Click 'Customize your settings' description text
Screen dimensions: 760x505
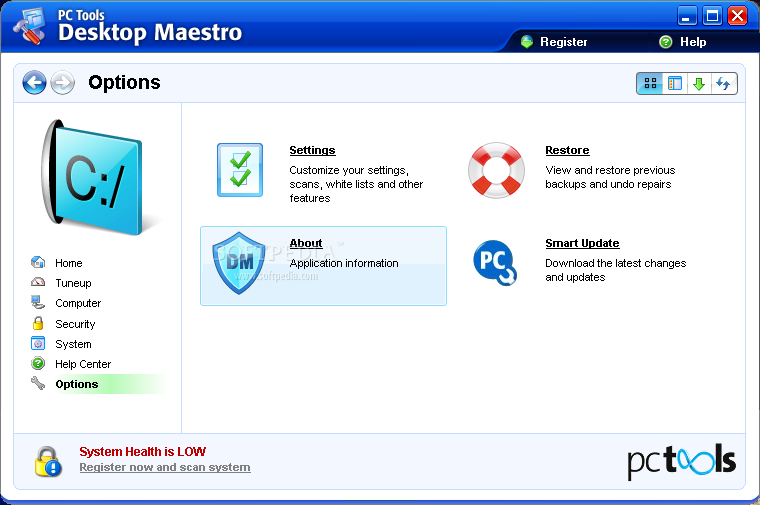(356, 184)
